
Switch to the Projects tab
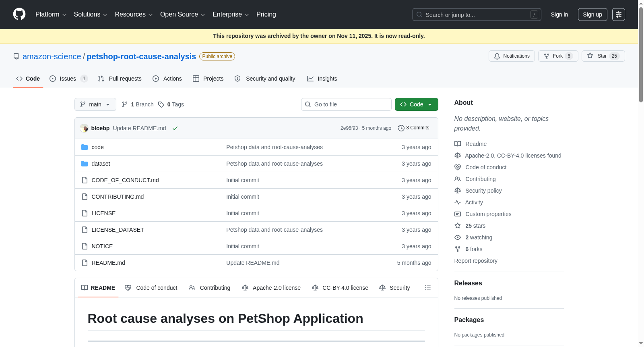click(208, 79)
